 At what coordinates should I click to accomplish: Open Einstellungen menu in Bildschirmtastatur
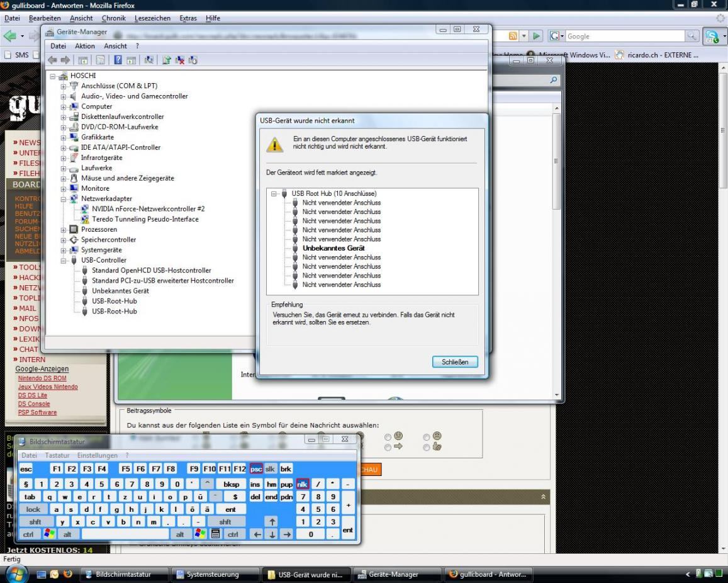(98, 455)
